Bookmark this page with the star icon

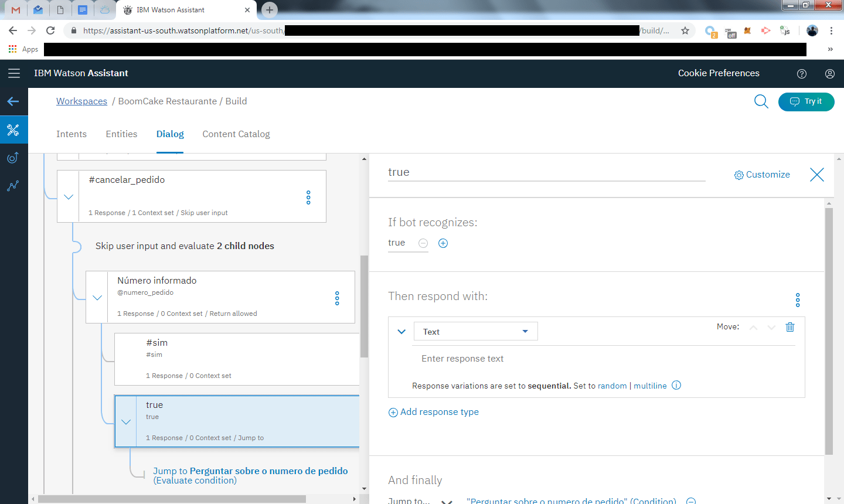685,30
